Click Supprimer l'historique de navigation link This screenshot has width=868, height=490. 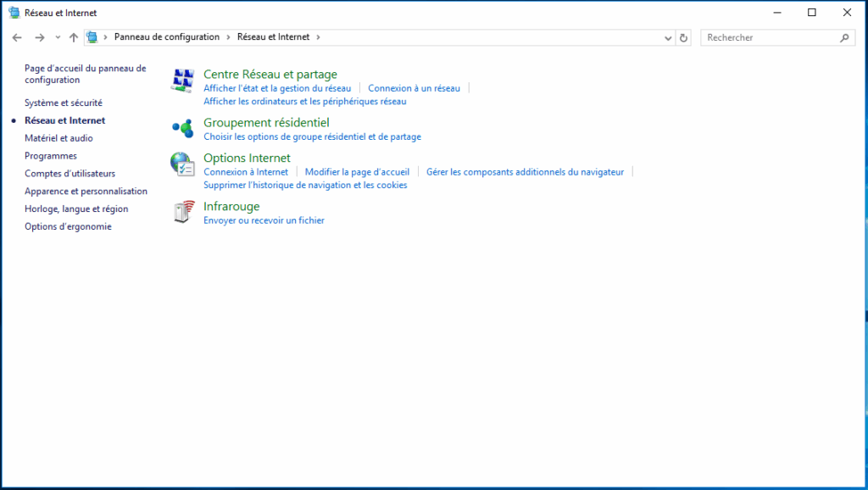(305, 185)
